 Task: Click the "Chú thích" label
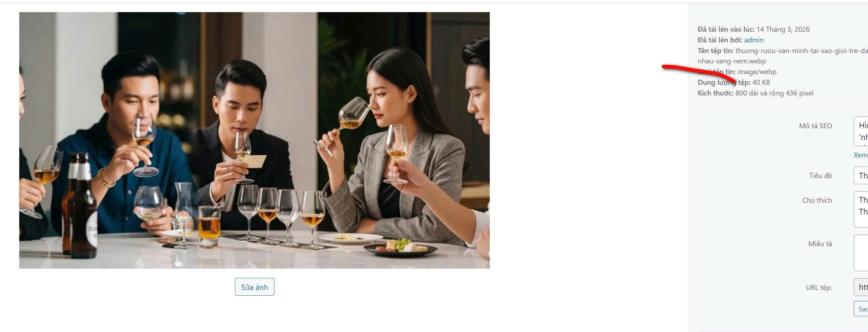click(x=817, y=200)
